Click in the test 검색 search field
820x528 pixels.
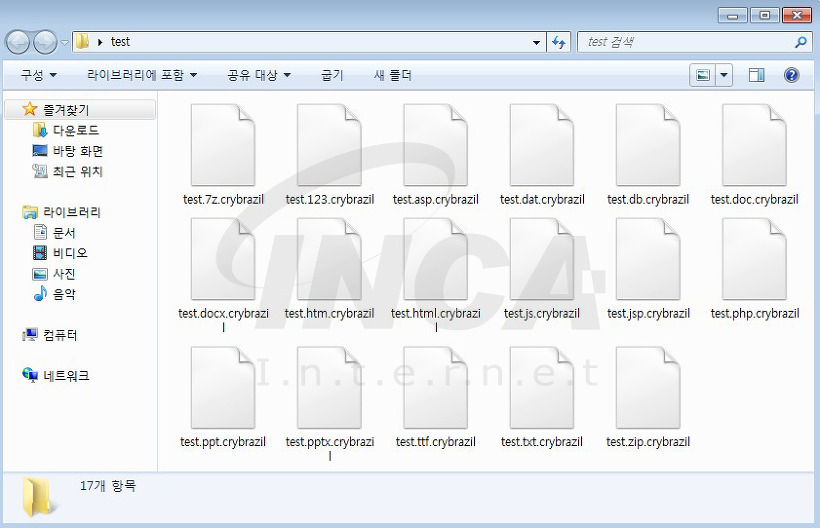pyautogui.click(x=685, y=42)
